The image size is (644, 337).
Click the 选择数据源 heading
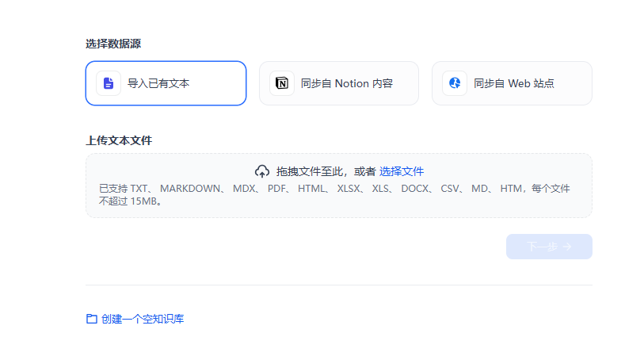(x=113, y=44)
